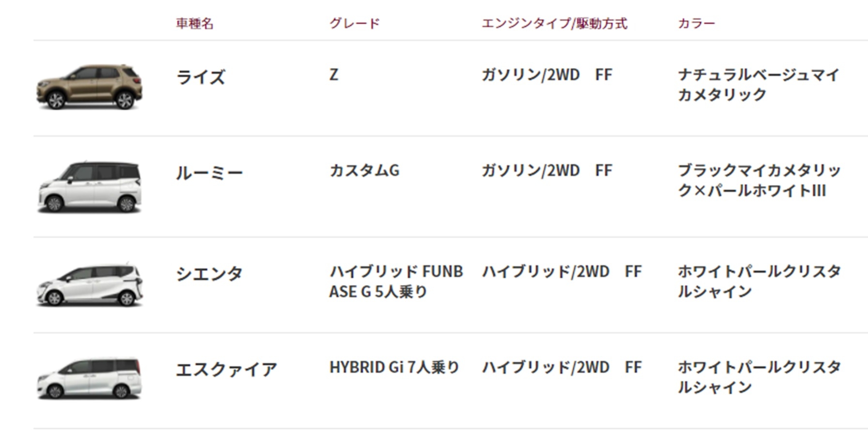Select the エスクァイア model name
868x434 pixels.
tap(226, 369)
